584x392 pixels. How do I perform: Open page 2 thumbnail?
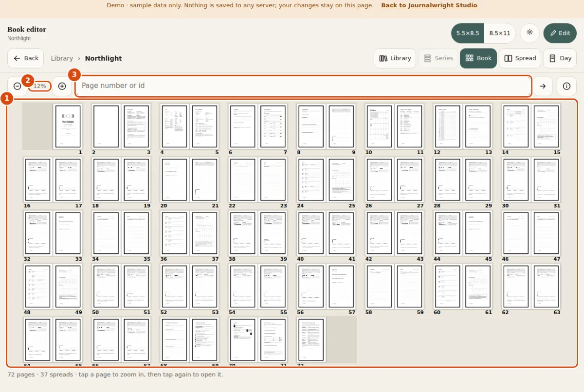(106, 126)
